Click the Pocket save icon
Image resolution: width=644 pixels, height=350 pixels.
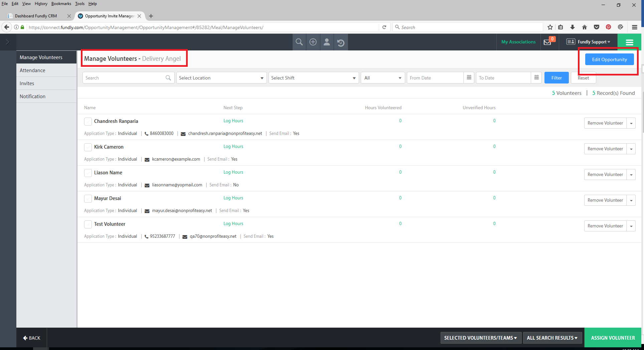(x=597, y=27)
